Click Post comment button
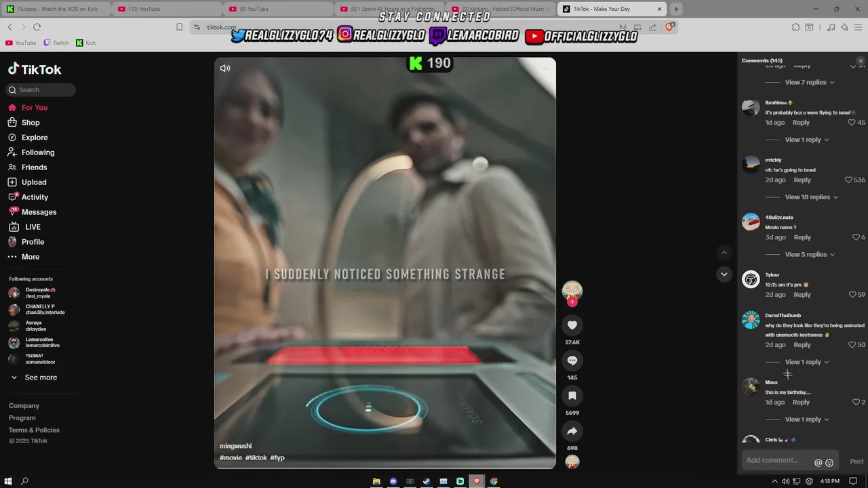868x488 pixels. 856,462
